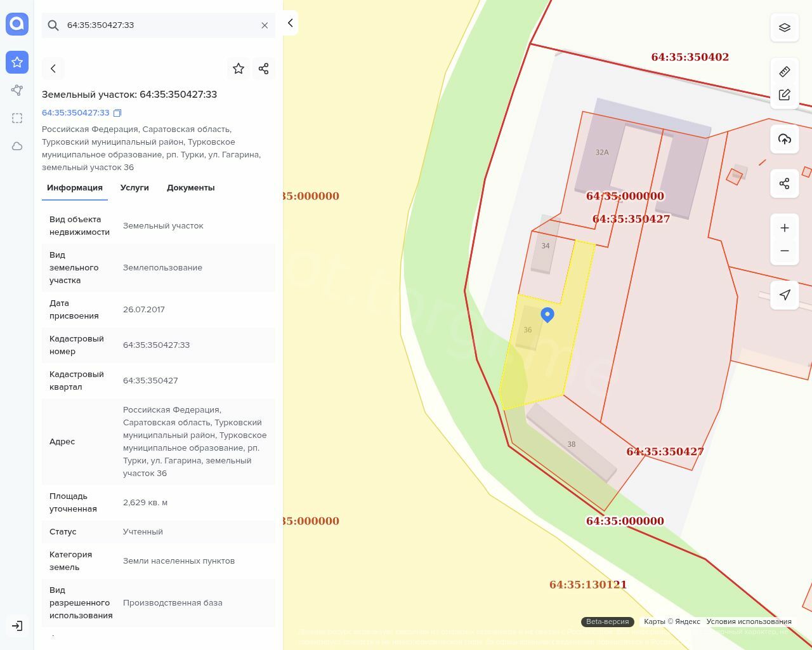Image resolution: width=812 pixels, height=650 pixels.
Task: Click the map share icon on right toolbar
Action: click(x=785, y=183)
